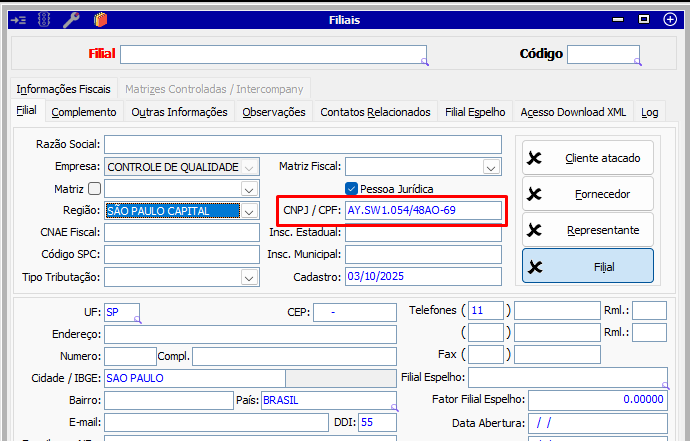
Task: Maximize the Filiais window
Action: coord(644,19)
